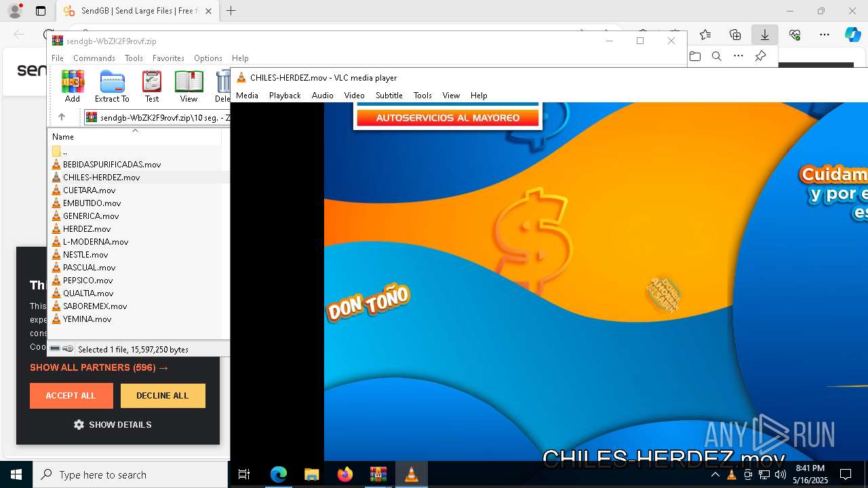Select GENERICA.mov in file list
868x488 pixels.
point(91,216)
